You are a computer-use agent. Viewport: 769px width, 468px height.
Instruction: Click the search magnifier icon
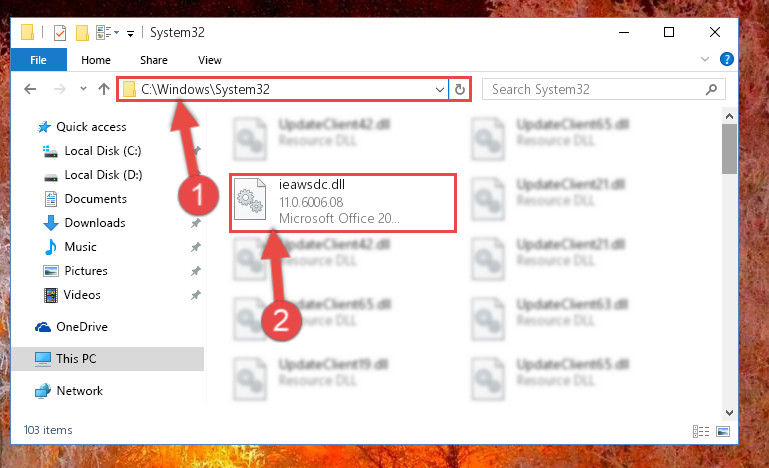pyautogui.click(x=711, y=89)
